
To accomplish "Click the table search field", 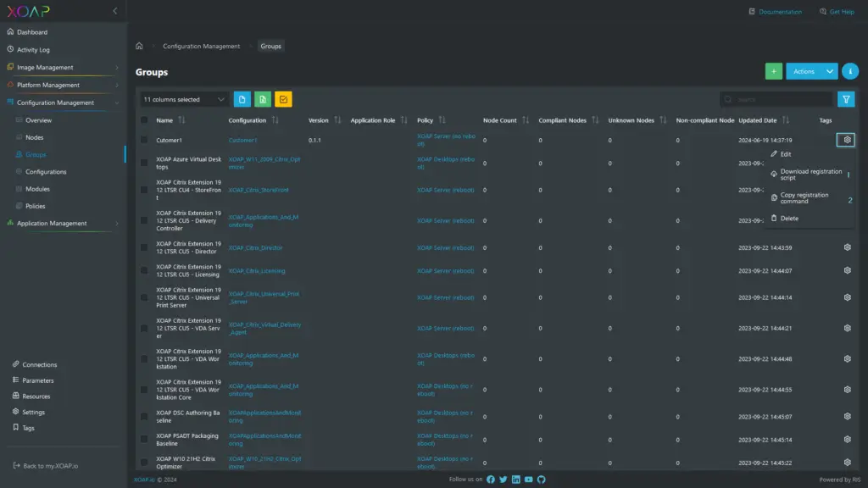I will (x=776, y=100).
